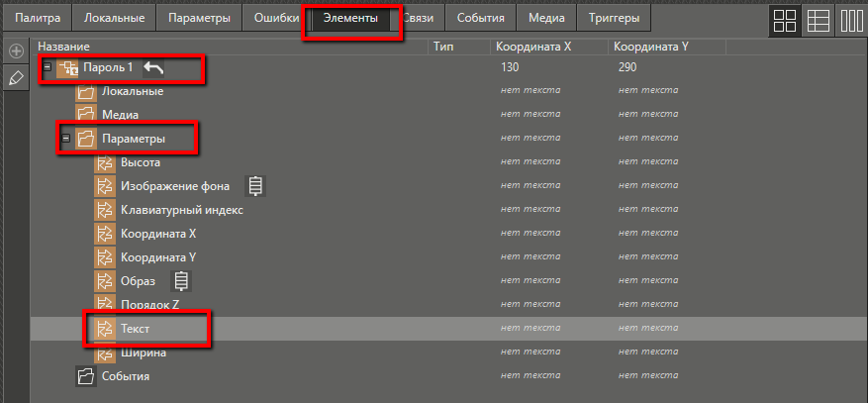The image size is (868, 403).
Task: Select the Текст parameter row
Action: pos(136,328)
